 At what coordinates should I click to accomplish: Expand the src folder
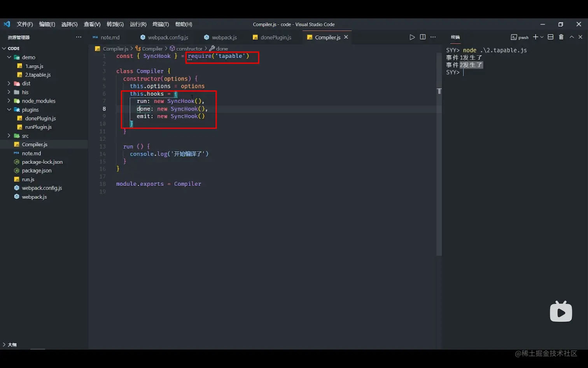point(9,136)
